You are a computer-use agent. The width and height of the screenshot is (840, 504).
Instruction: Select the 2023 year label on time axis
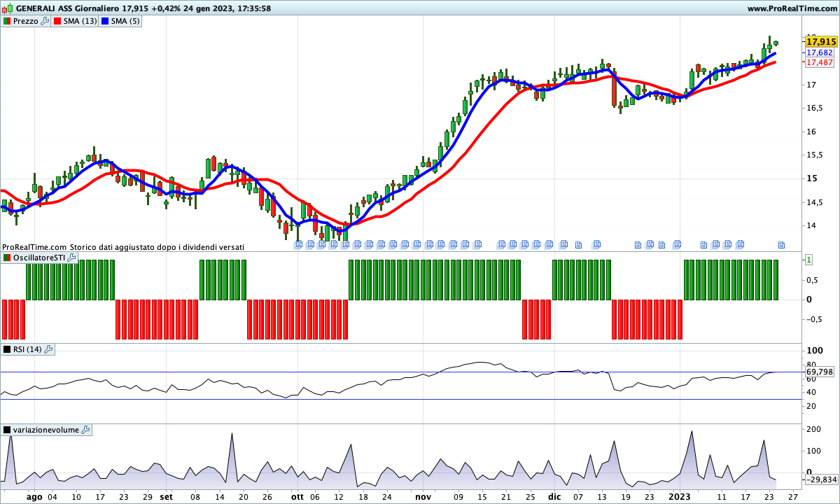680,497
